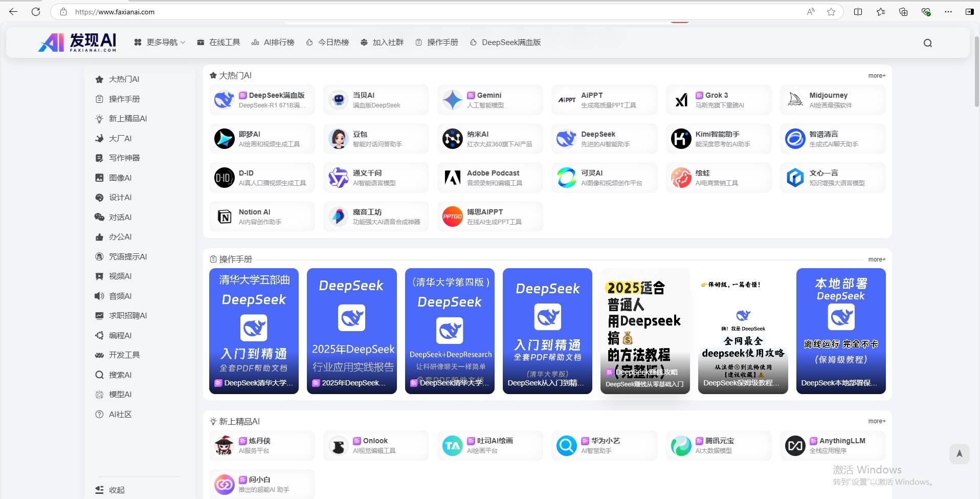Select 写作神器 in the sidebar
This screenshot has height=499, width=980.
pyautogui.click(x=118, y=158)
